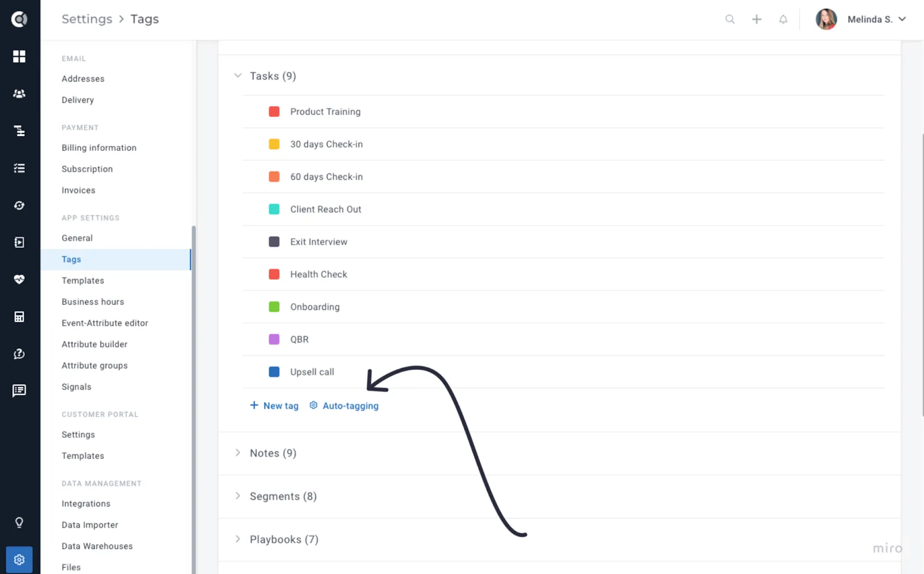The width and height of the screenshot is (924, 574).
Task: Select the Upsell call tag row
Action: click(x=564, y=372)
